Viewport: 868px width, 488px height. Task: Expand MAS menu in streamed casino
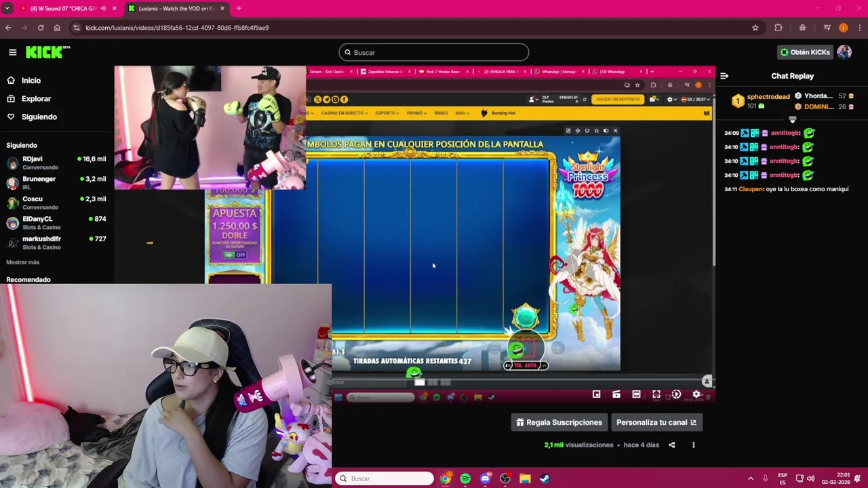pyautogui.click(x=462, y=113)
